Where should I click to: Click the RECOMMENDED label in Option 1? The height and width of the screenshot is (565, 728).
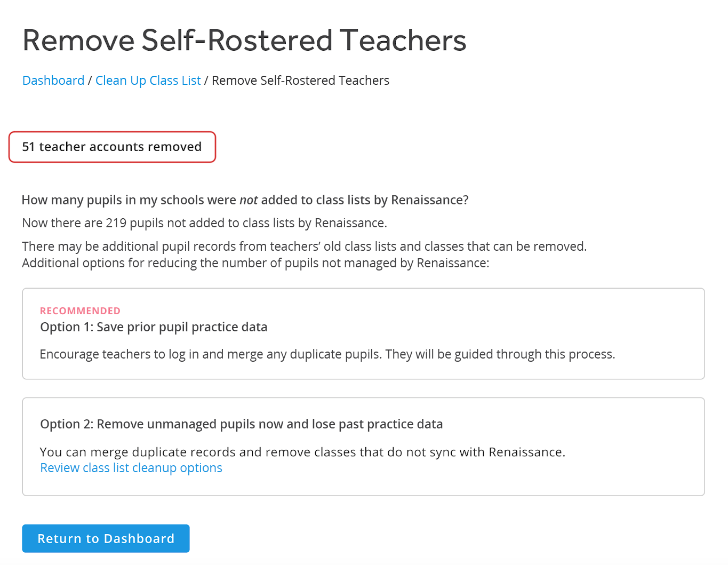pos(81,311)
